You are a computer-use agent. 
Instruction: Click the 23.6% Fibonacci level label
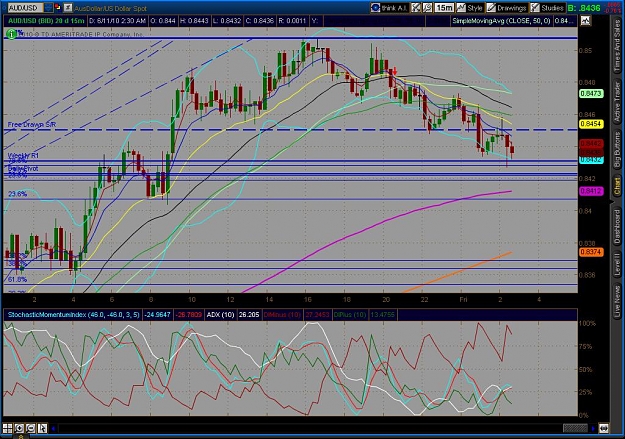18,194
